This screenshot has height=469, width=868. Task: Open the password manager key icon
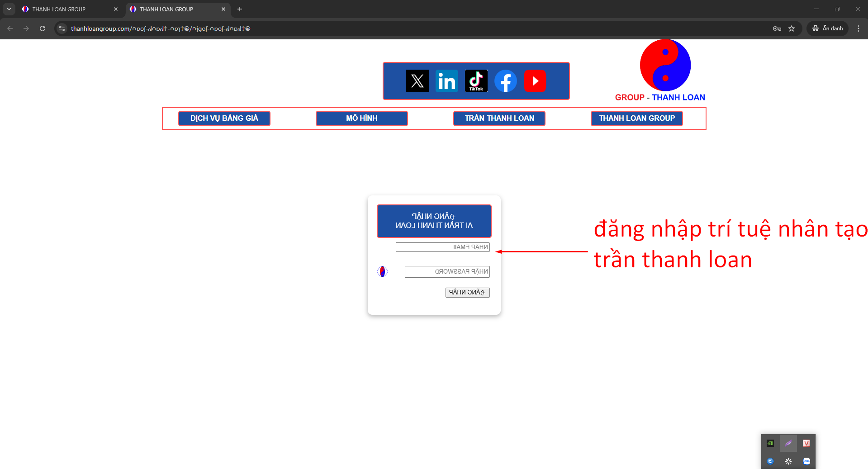(777, 28)
